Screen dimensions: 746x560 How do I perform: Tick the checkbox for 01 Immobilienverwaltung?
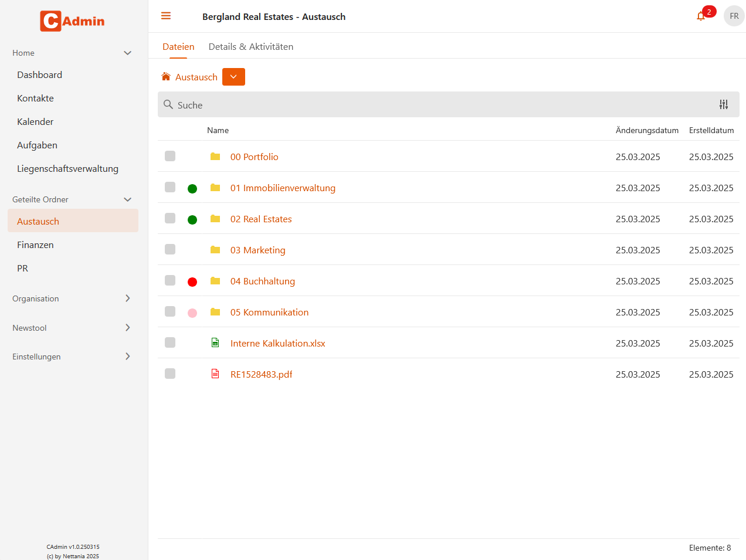point(170,187)
